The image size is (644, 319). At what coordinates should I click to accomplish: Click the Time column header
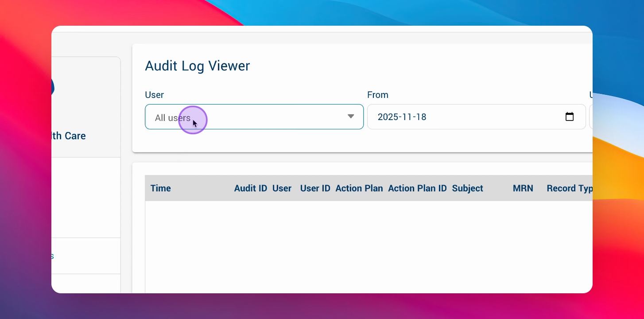[161, 188]
